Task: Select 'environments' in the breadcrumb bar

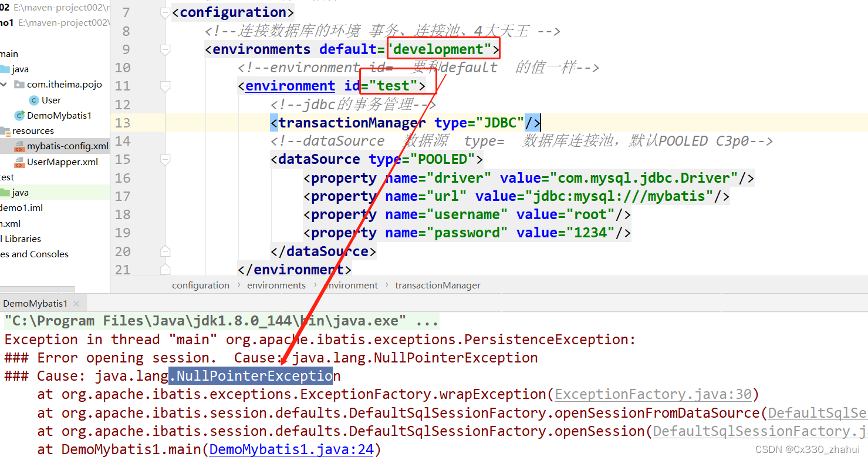Action: click(x=276, y=286)
